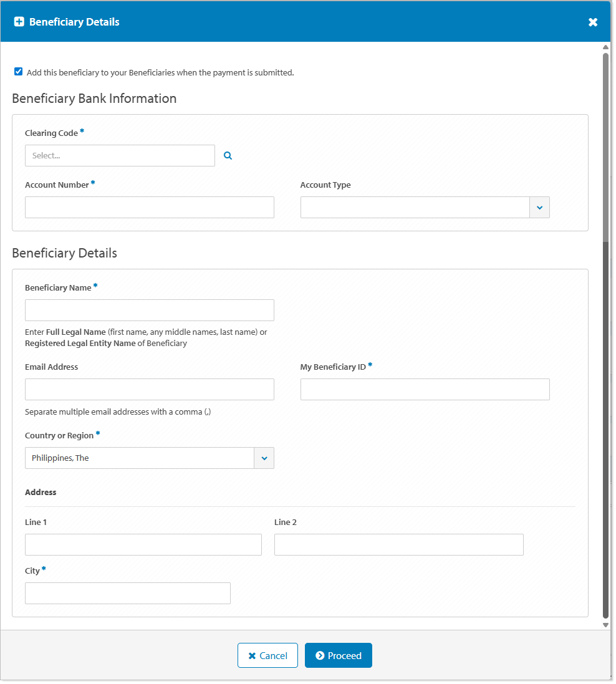Viewport: 616px width, 684px height.
Task: Close the Beneficiary Details dialog
Action: click(x=592, y=22)
